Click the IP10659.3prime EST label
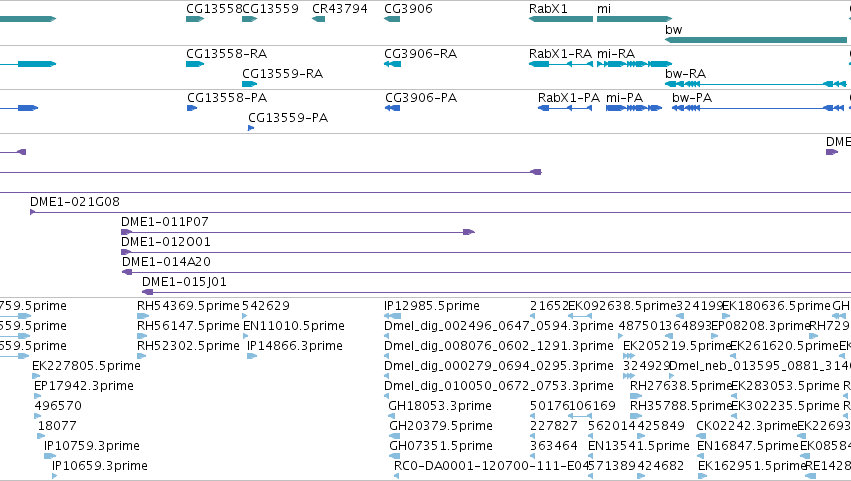 coord(100,467)
